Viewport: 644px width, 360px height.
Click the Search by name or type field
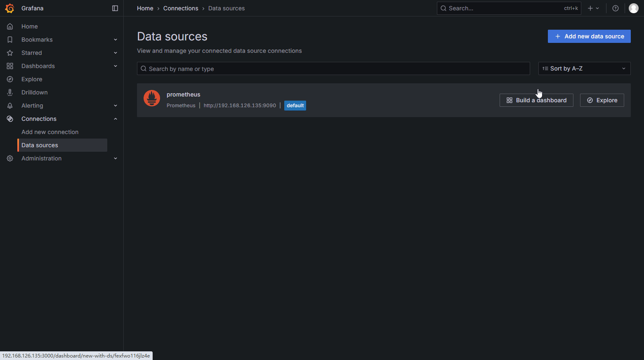333,68
